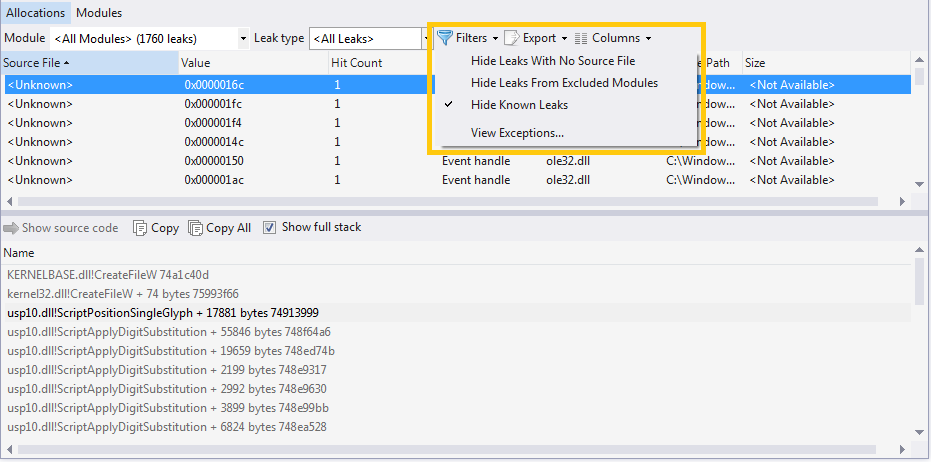This screenshot has width=931, height=462.
Task: Enable Hide Leaks With No Source File
Action: point(552,61)
